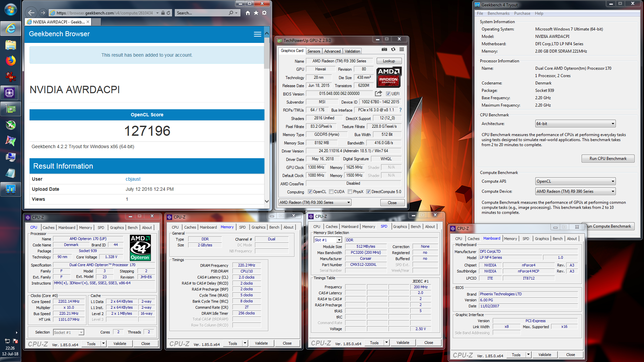Click Bus Interface question mark help
The width and height of the screenshot is (644, 362).
click(400, 110)
